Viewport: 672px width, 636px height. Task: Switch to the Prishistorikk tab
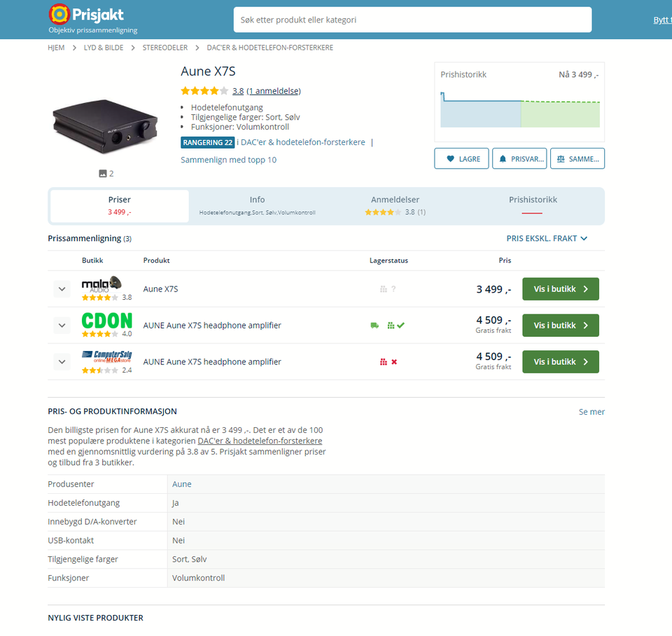click(x=533, y=206)
